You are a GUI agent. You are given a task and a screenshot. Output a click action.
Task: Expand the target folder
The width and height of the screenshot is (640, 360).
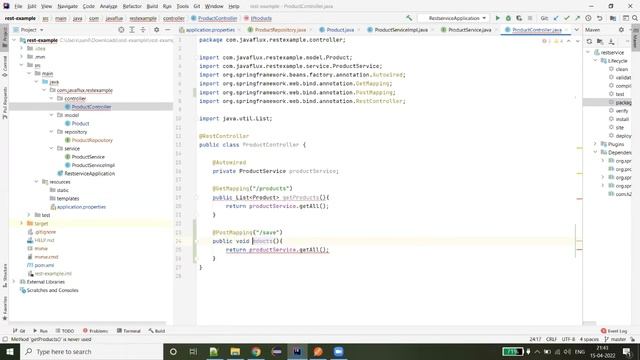click(22, 223)
